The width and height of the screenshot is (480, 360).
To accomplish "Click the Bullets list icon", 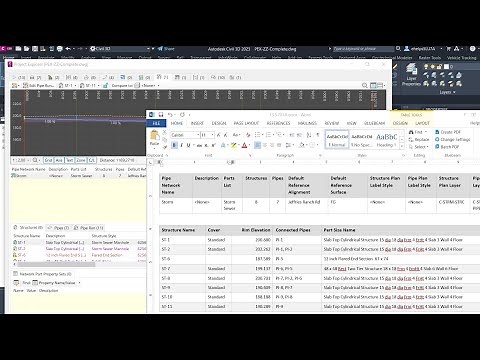I will tap(257, 135).
